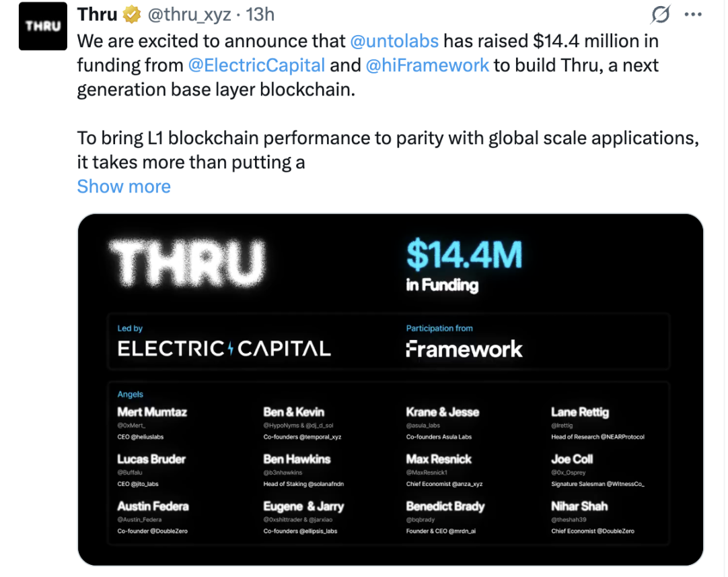Click Max Resnick angel name
The height and width of the screenshot is (577, 728).
pos(439,459)
